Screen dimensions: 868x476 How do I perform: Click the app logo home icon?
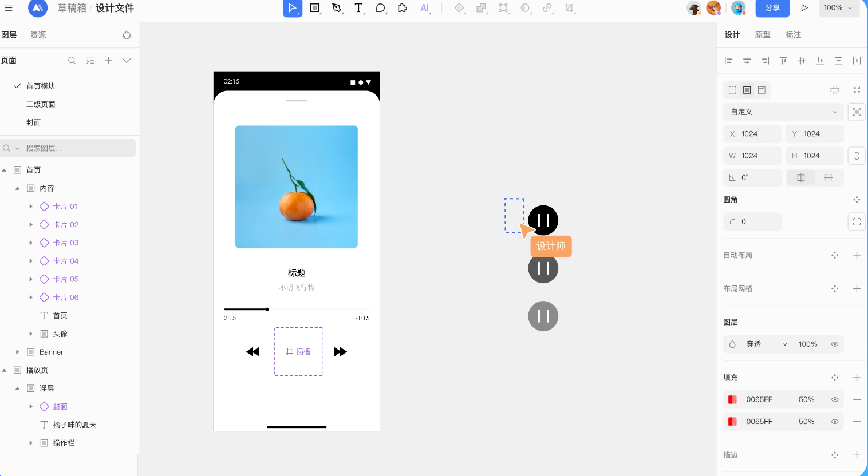(37, 8)
